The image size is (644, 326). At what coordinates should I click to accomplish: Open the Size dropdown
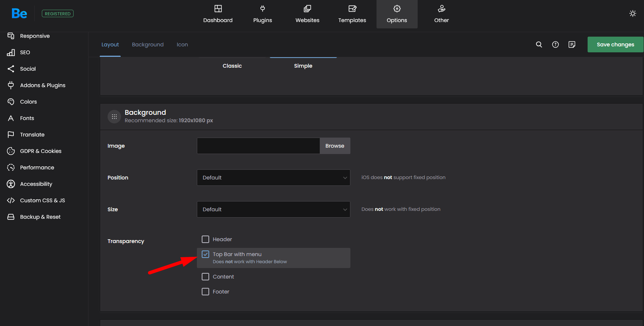tap(273, 209)
